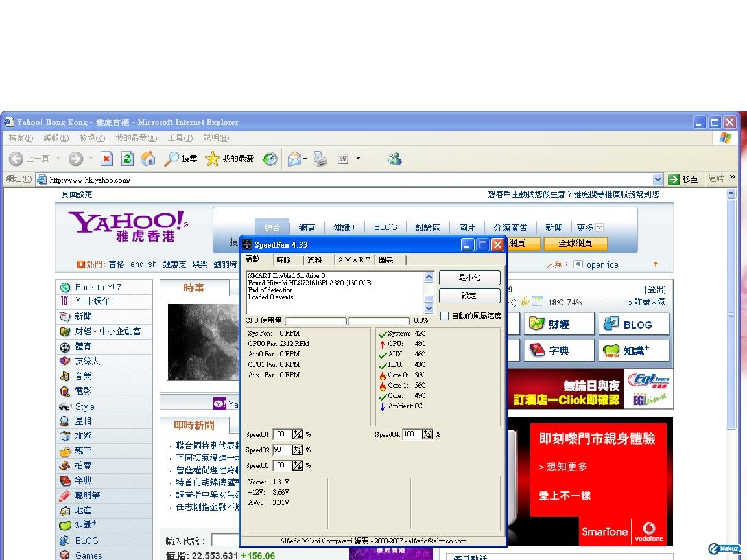The image size is (747, 560).
Task: Click the 全球網頁 search button
Action: point(576,243)
